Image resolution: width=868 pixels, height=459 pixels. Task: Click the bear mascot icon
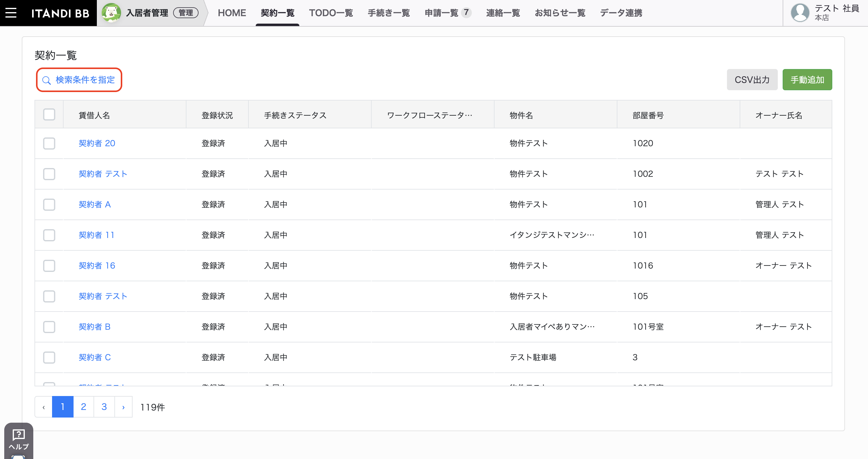click(111, 13)
